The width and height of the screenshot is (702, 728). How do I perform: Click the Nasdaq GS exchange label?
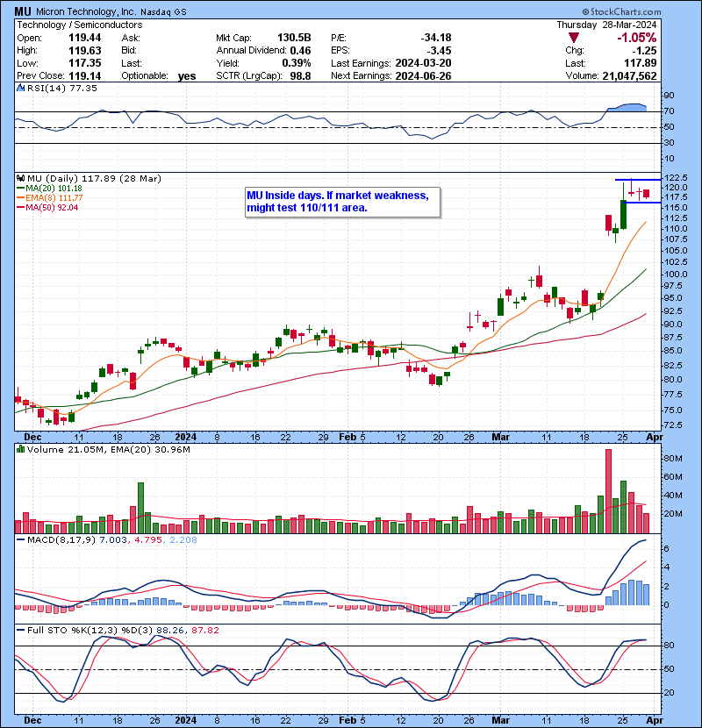coord(163,12)
